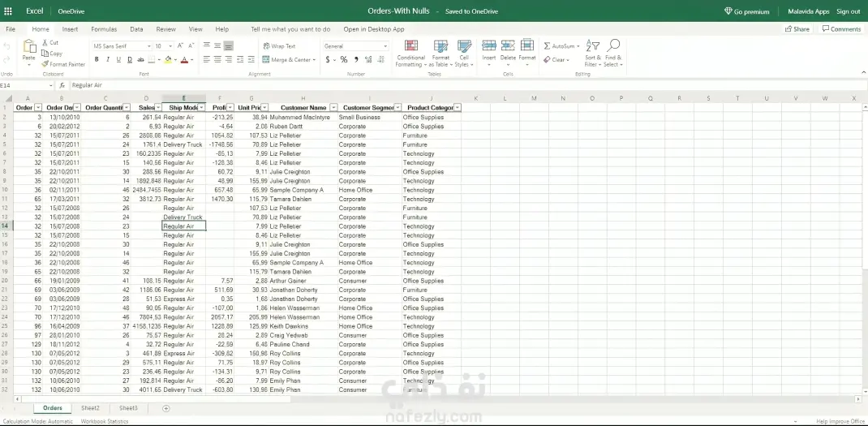Apply the red font color

coord(184,59)
